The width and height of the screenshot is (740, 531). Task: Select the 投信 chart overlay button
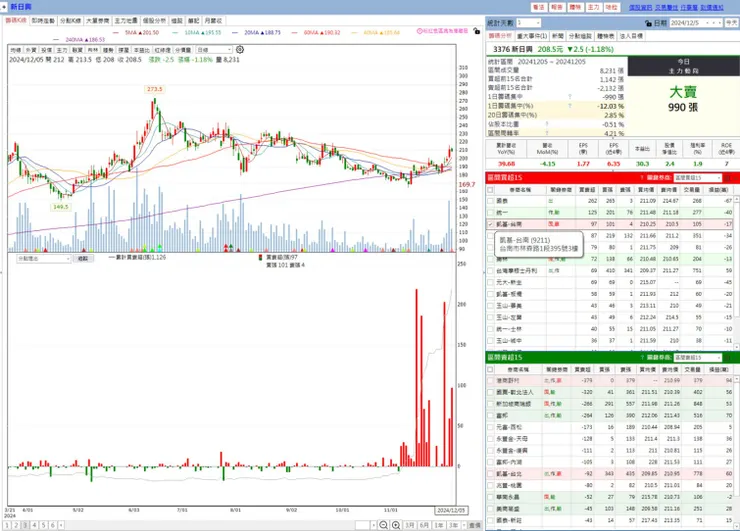[x=47, y=50]
